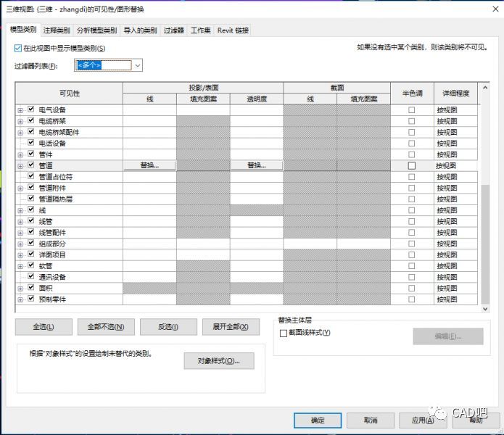Confirm with the 确定 button
The width and height of the screenshot is (504, 435).
318,420
